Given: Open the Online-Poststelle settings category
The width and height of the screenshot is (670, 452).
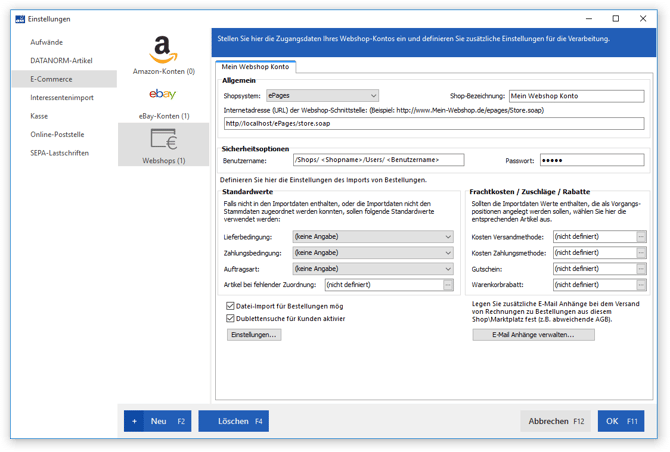Looking at the screenshot, I should [x=57, y=135].
